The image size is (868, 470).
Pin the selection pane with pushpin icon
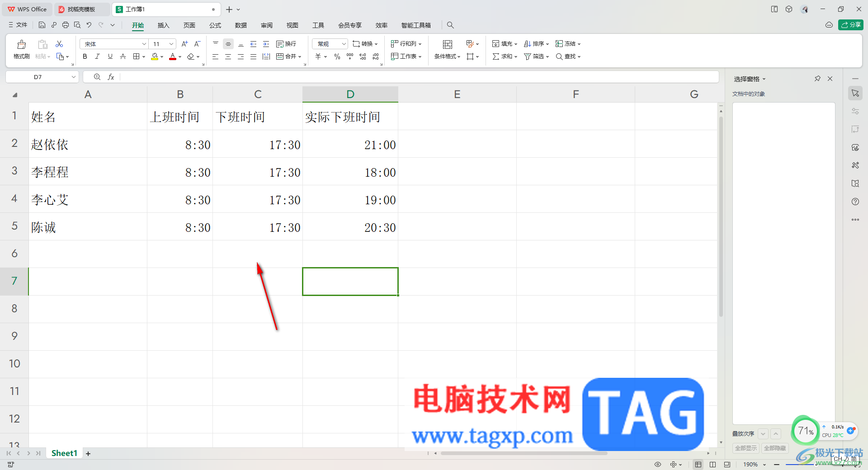pyautogui.click(x=817, y=79)
